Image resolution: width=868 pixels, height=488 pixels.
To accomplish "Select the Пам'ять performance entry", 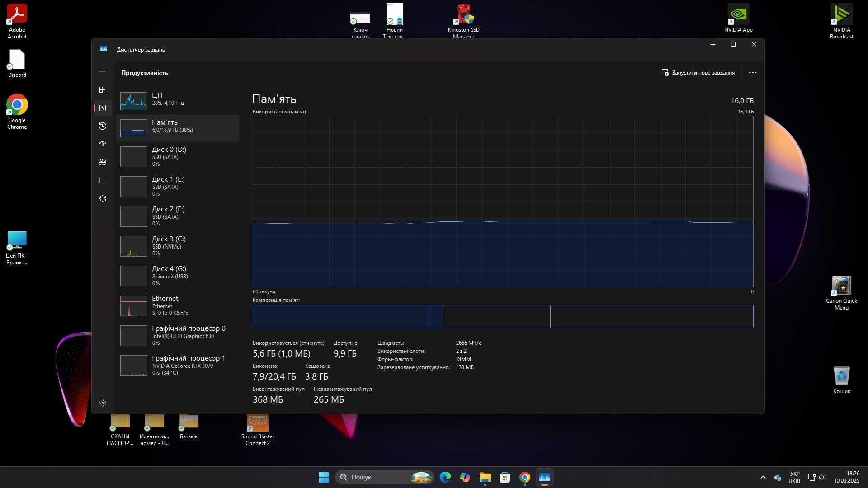I will 177,128.
